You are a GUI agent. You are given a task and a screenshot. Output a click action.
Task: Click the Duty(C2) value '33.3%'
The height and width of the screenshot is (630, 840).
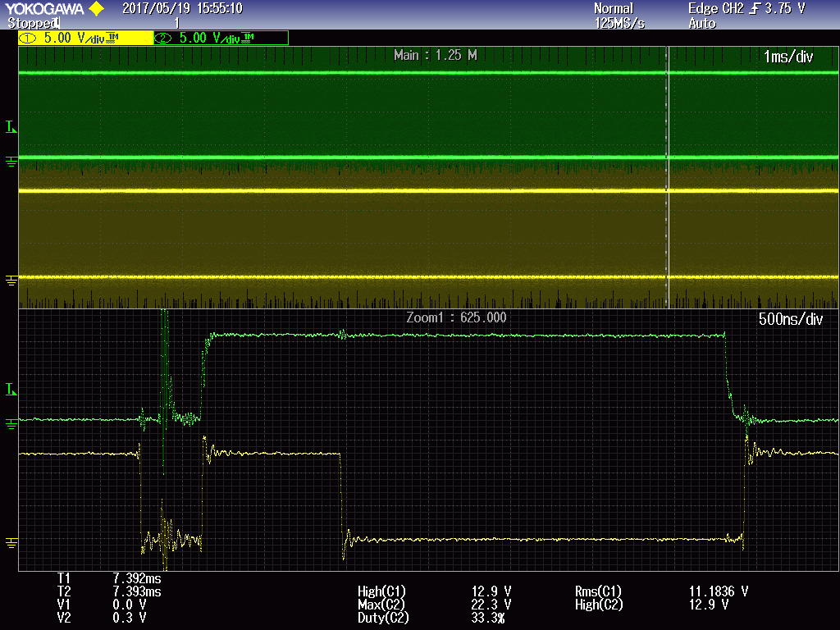[488, 619]
